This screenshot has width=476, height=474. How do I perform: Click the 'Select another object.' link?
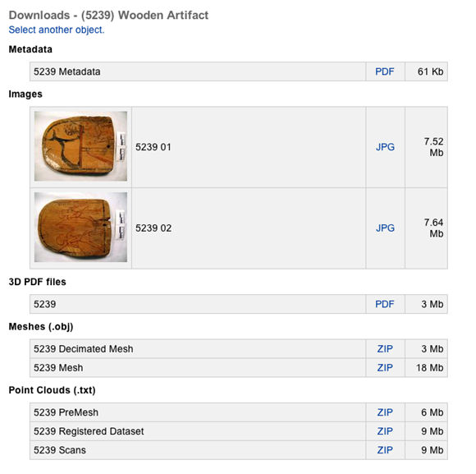coord(57,30)
